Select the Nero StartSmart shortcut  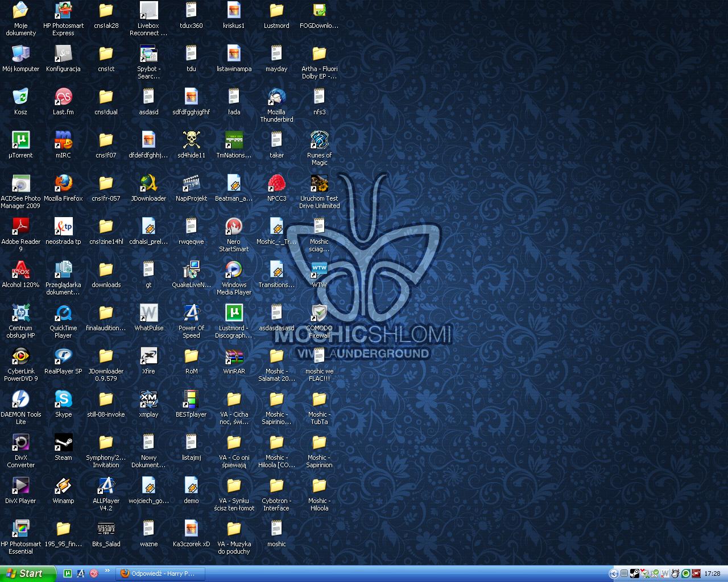pos(234,227)
